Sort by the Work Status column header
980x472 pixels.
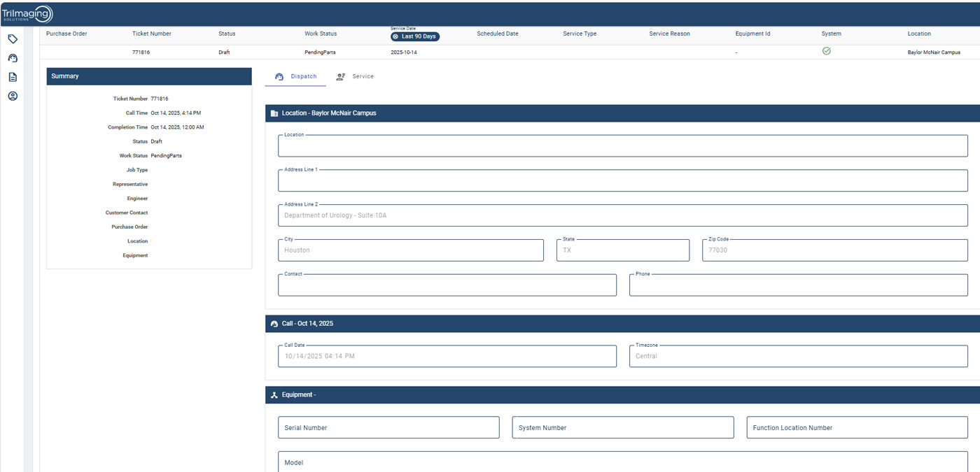pos(321,34)
